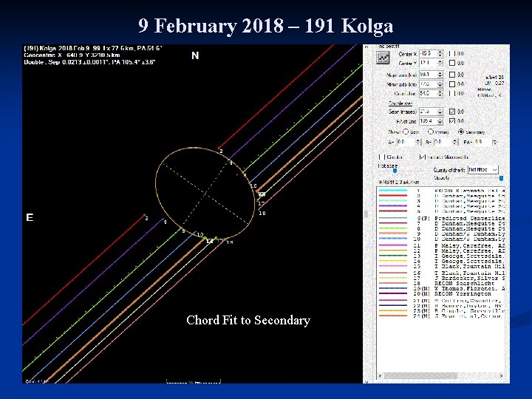532x399 pixels.
Task: Select row 17 J Bardecker, Silver Springs
Action: (x=441, y=278)
